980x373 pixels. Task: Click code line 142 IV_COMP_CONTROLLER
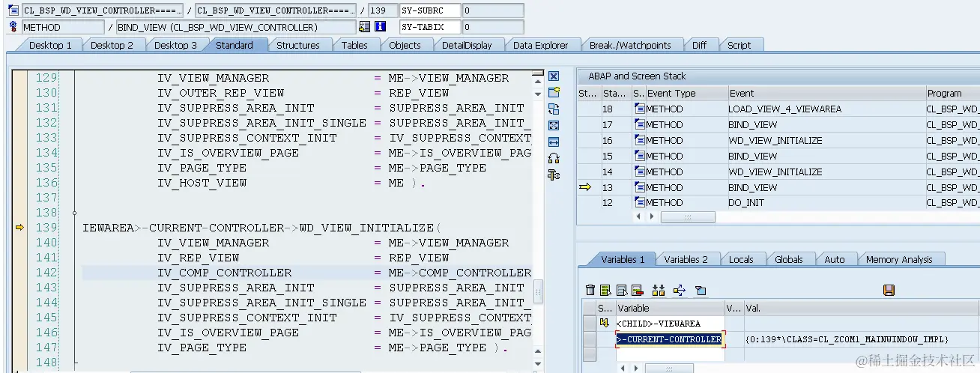tap(307, 272)
